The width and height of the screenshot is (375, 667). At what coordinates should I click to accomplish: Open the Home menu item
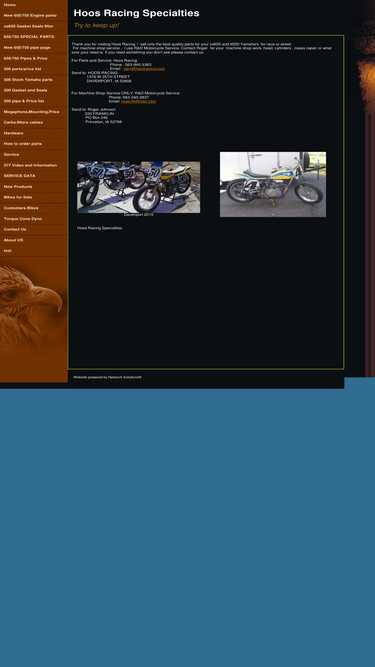click(34, 5)
